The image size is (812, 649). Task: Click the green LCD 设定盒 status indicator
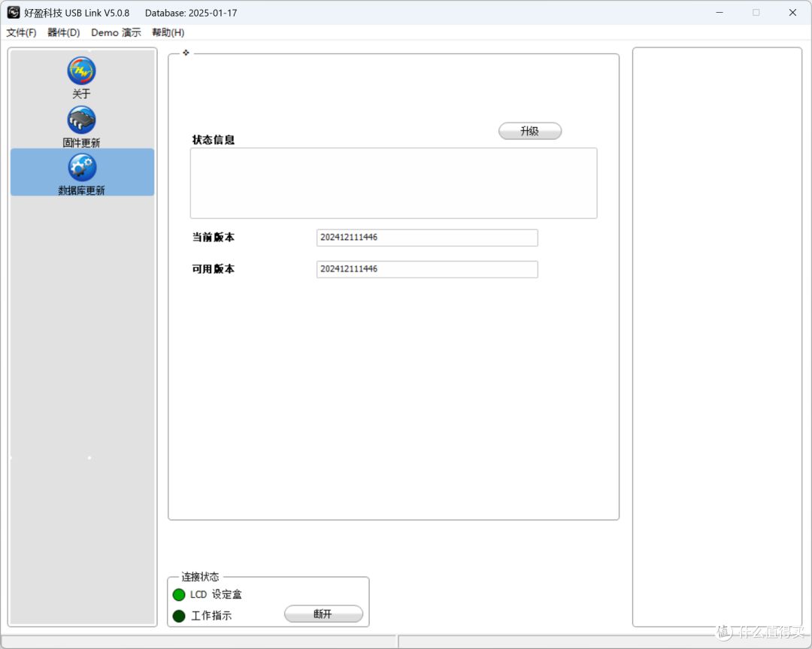tap(179, 595)
